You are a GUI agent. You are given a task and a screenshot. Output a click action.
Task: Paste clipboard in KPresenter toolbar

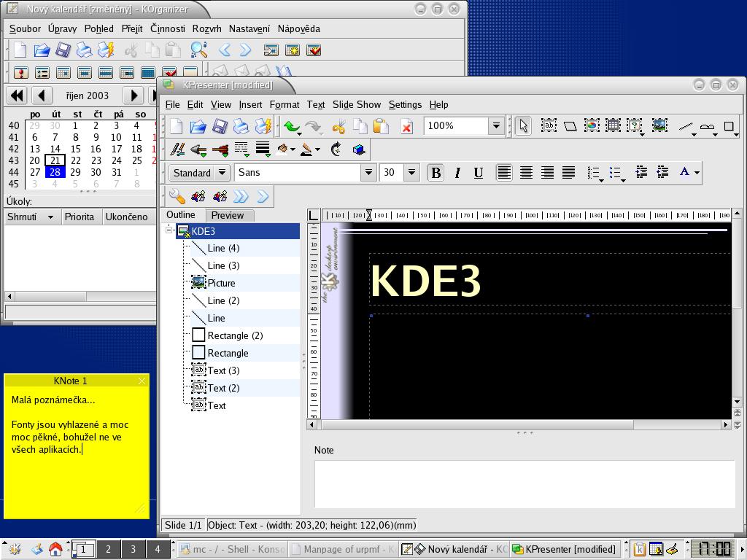click(x=381, y=126)
